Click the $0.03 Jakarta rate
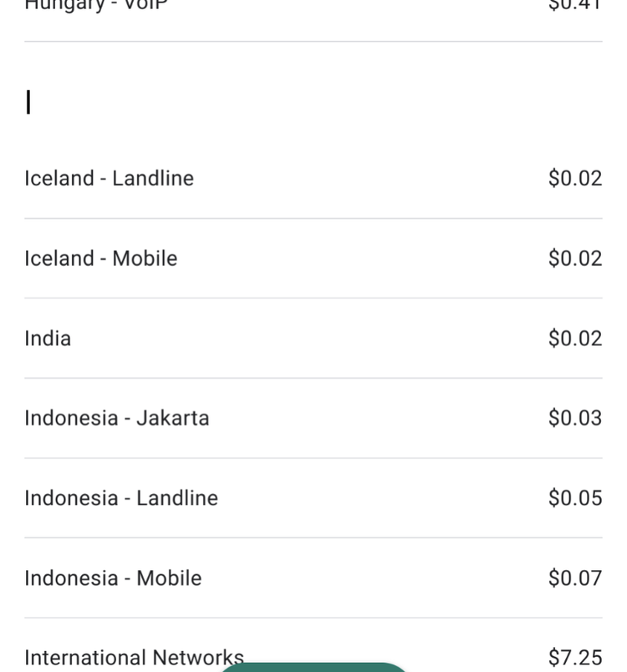The image size is (627, 672). pyautogui.click(x=575, y=418)
